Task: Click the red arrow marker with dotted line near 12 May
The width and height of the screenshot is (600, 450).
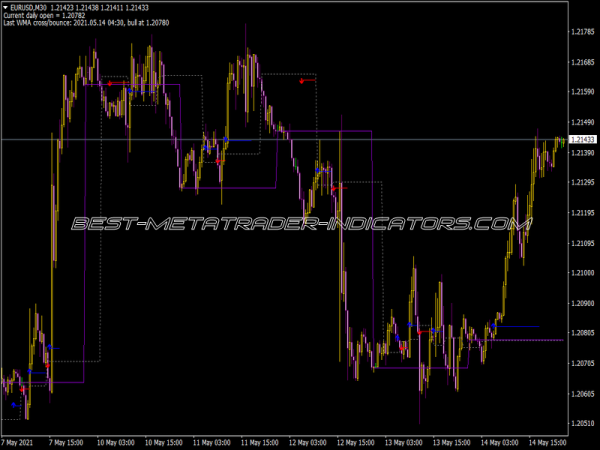Action: (303, 81)
